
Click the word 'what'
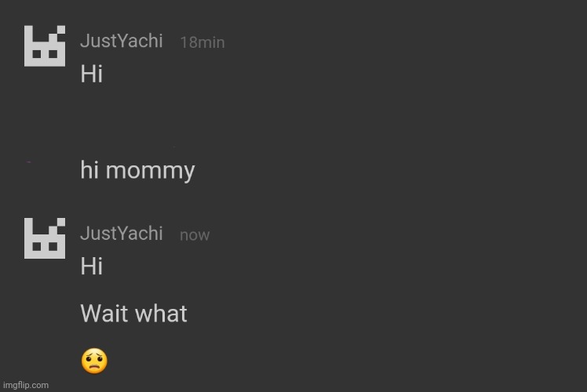[160, 314]
